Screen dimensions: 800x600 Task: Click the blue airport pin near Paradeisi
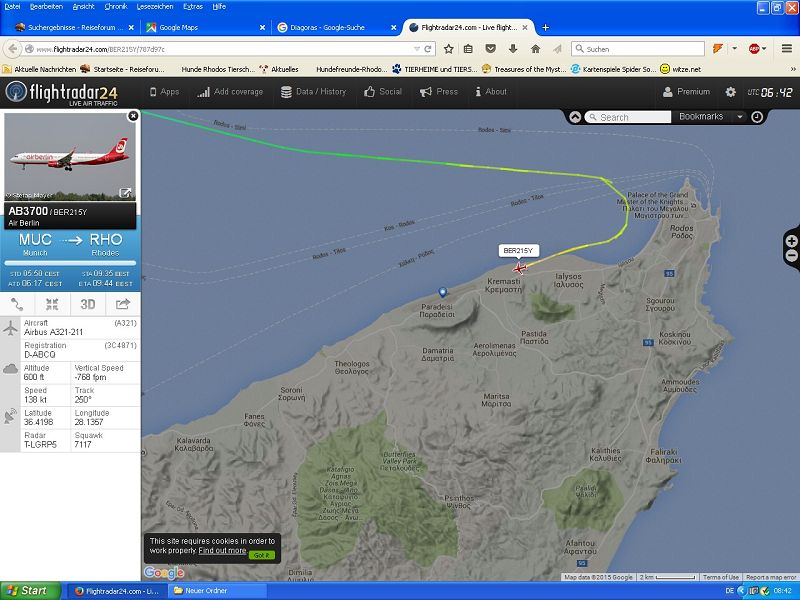(x=443, y=292)
